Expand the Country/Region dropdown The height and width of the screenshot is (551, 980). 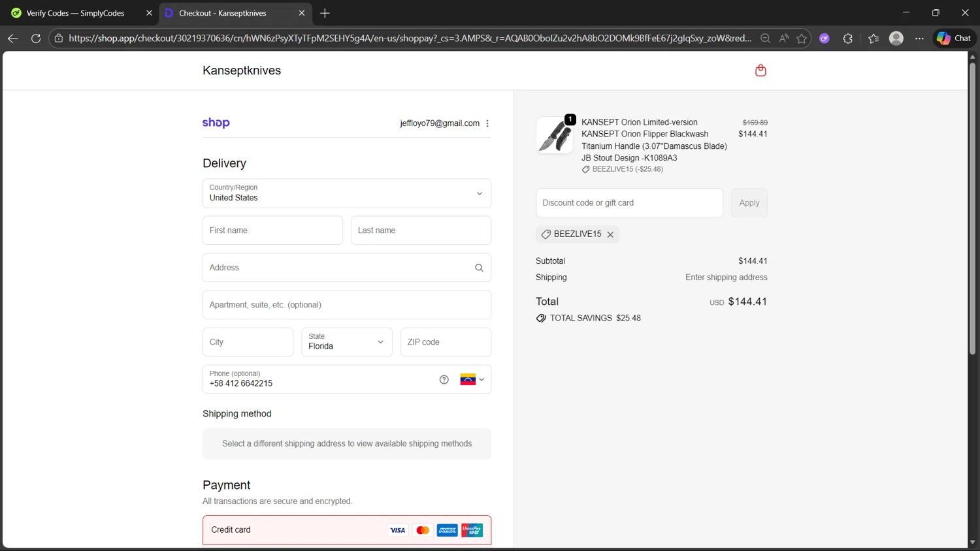point(347,193)
